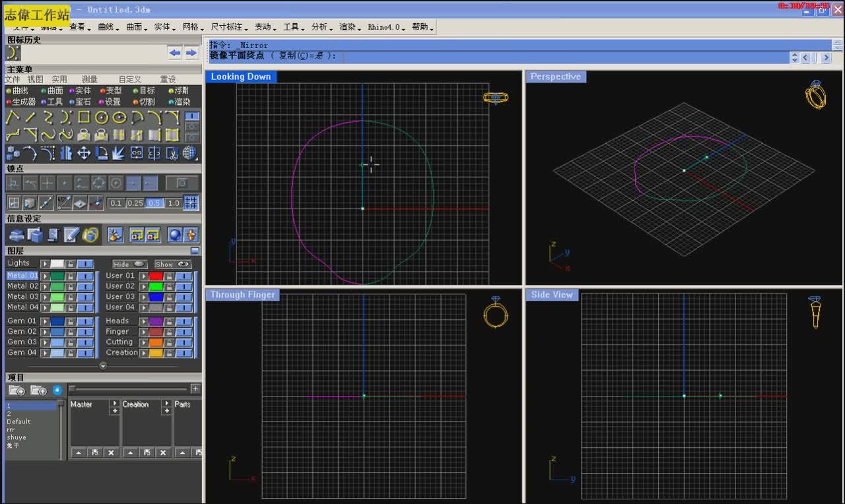Select the Mirror tool icon
845x504 pixels.
click(x=66, y=153)
